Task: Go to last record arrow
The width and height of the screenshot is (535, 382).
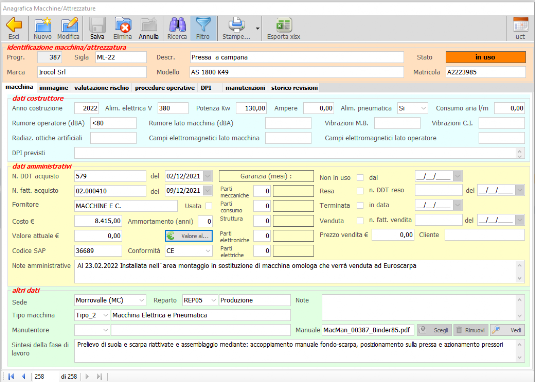Action: pyautogui.click(x=99, y=376)
